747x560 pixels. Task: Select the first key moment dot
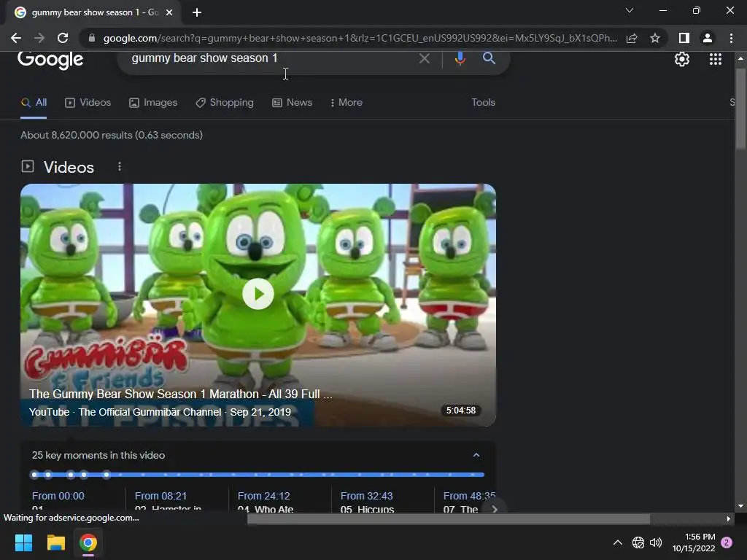click(34, 474)
